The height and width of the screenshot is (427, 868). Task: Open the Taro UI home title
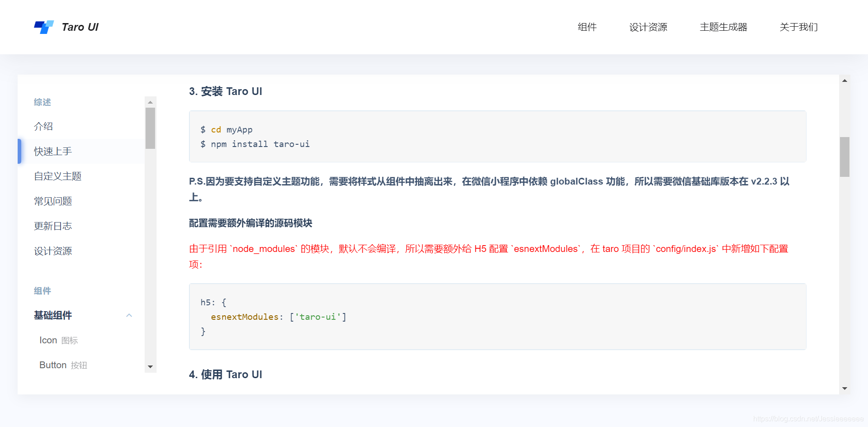80,27
